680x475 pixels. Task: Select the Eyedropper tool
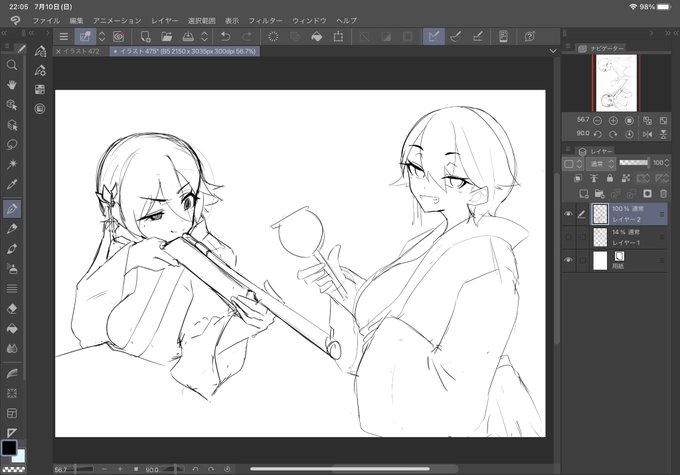click(x=12, y=184)
